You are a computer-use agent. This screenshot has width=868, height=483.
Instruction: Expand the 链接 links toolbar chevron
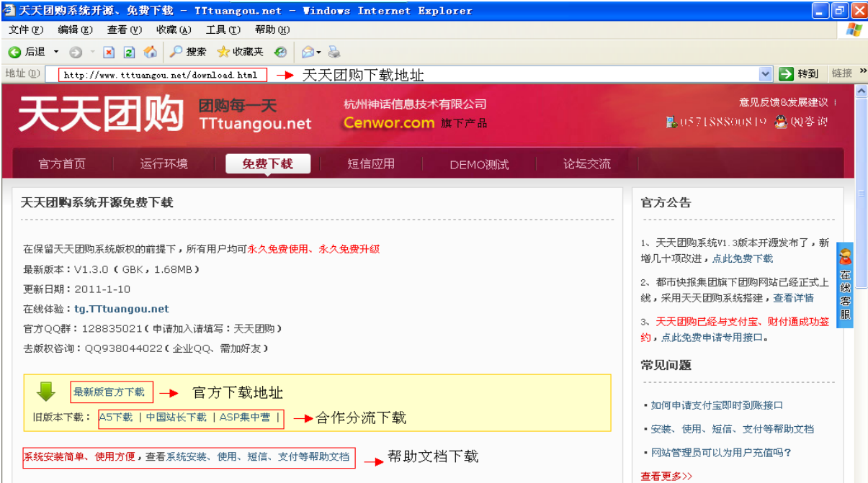point(863,72)
